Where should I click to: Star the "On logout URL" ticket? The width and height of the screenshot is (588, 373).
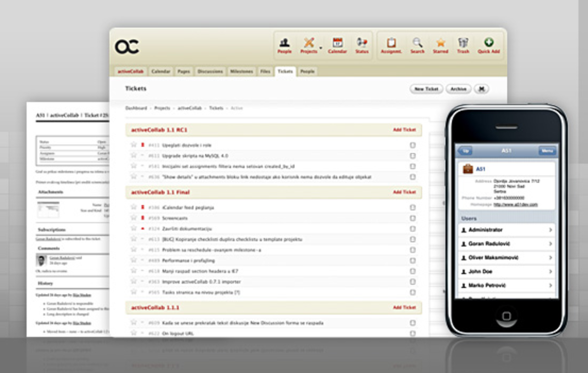pos(134,333)
